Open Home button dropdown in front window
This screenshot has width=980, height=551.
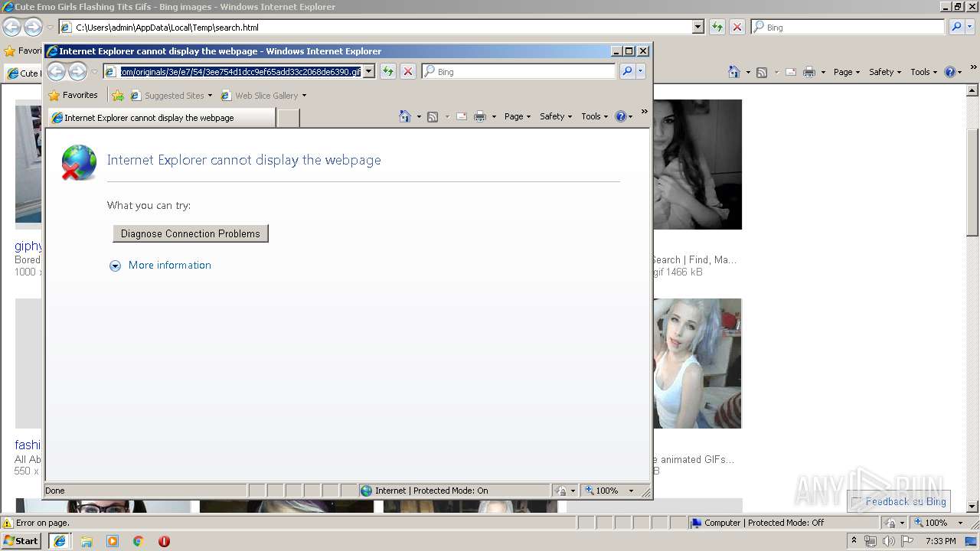418,117
